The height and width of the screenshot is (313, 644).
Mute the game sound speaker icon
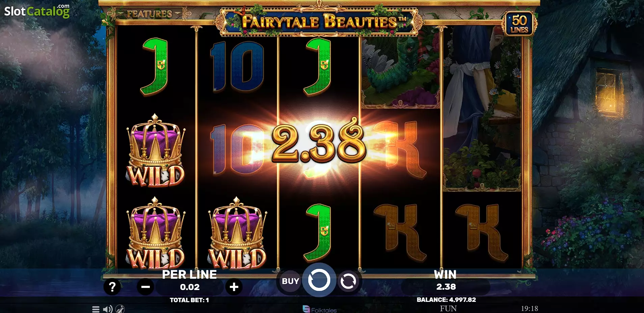pos(108,309)
